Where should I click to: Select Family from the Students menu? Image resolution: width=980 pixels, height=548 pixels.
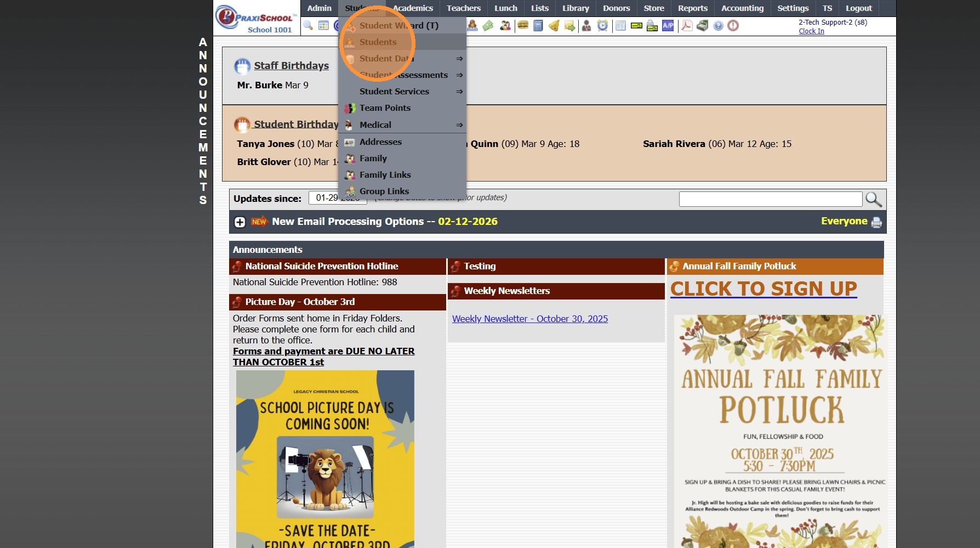click(402, 159)
